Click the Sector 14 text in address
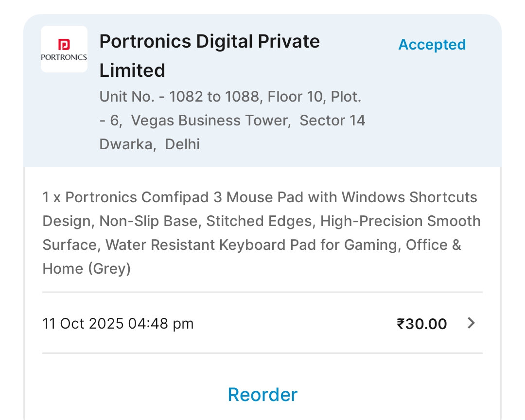525x420 pixels. click(332, 121)
